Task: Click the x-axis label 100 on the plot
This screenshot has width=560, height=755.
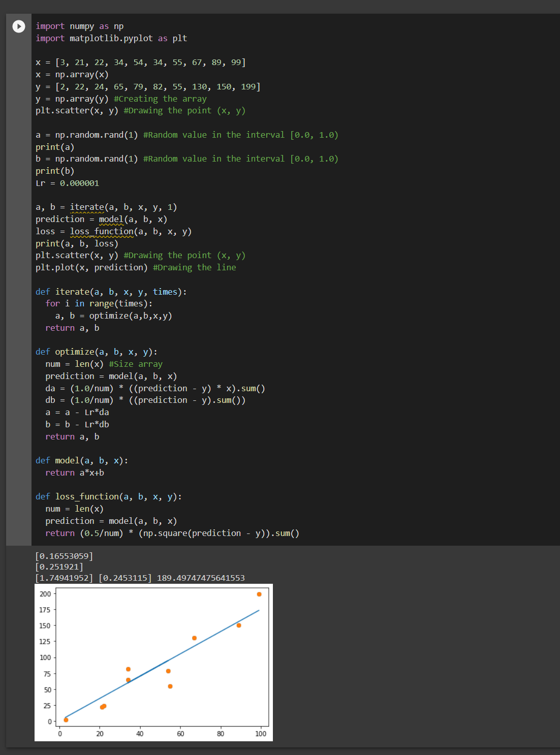Action: coord(261,734)
